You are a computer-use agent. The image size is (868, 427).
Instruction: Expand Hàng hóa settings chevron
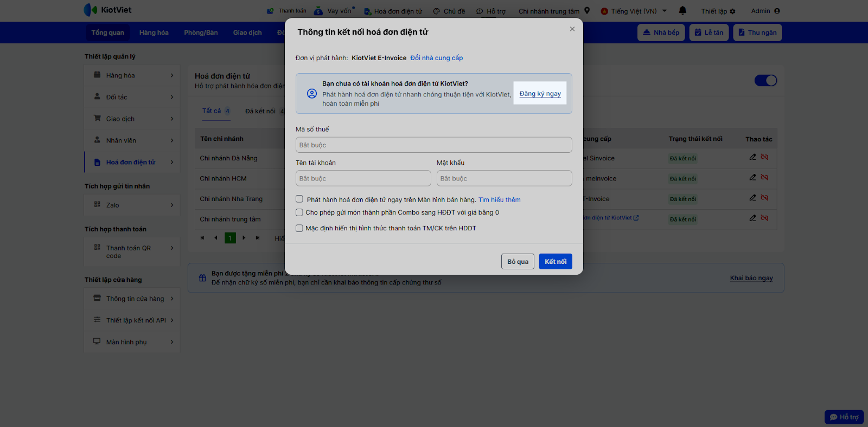[x=172, y=75]
